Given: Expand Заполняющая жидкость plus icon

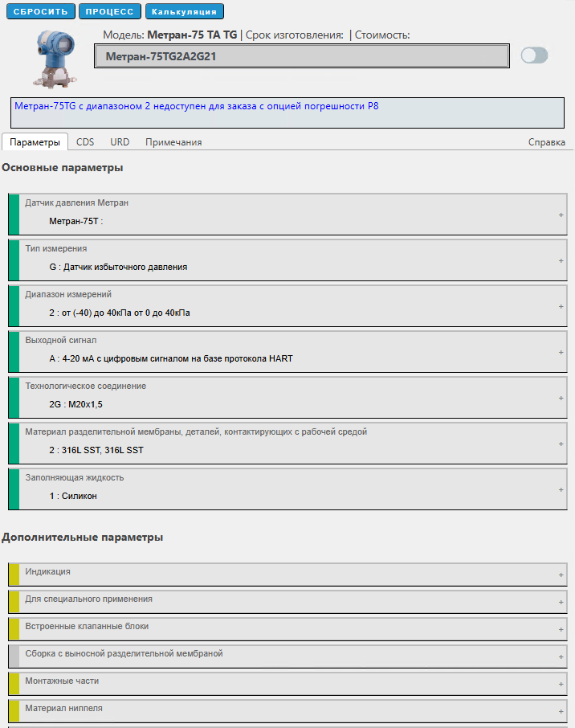Looking at the screenshot, I should 561,490.
